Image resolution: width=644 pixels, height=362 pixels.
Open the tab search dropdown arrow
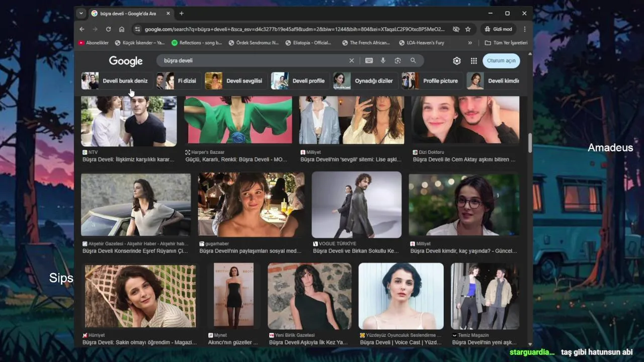tap(81, 14)
